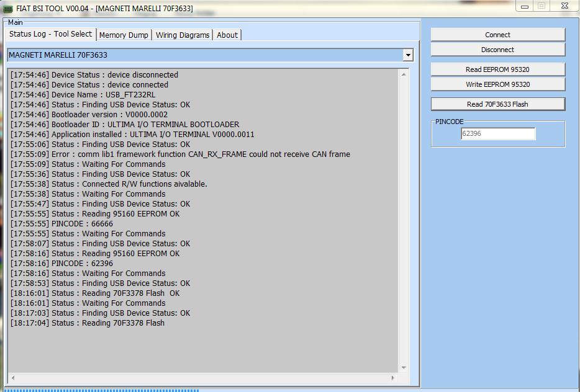The height and width of the screenshot is (392, 580).
Task: Select the log line 'PINCODE : 66666'
Action: click(x=61, y=224)
